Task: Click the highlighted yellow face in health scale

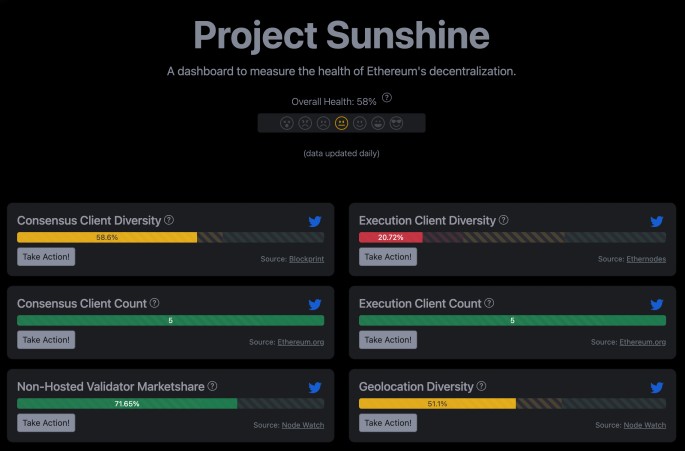Action: (341, 123)
